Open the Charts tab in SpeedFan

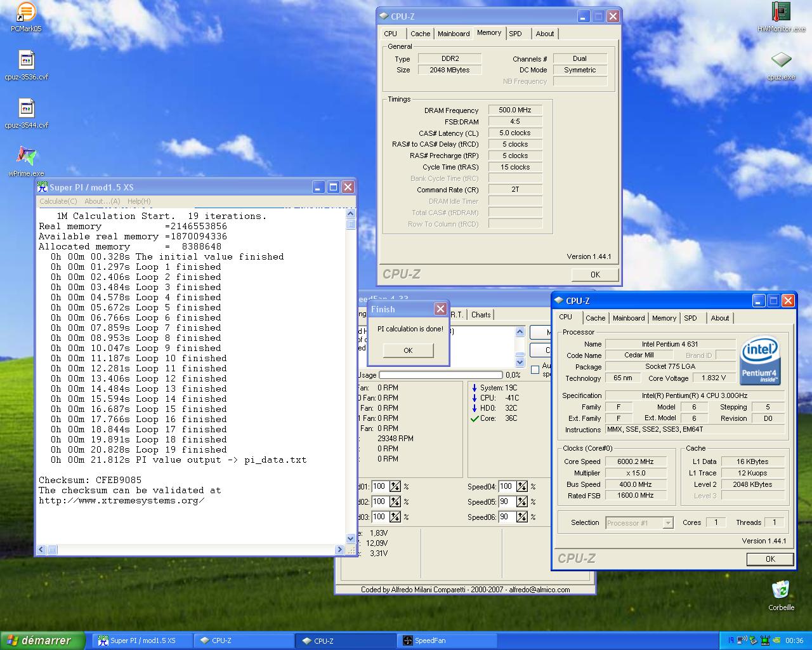pos(481,314)
